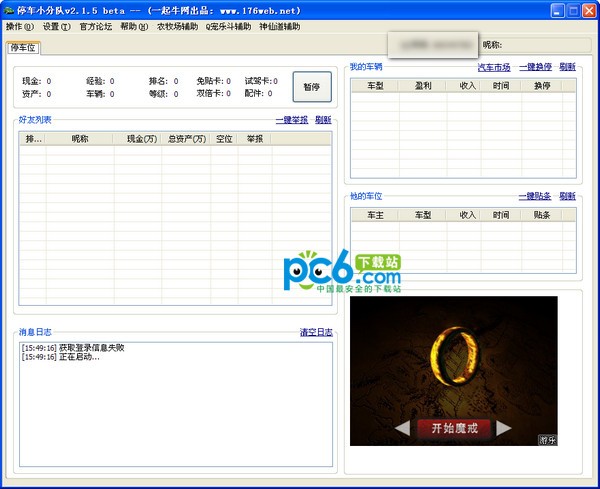This screenshot has width=600, height=489.
Task: Open the 神仙道辅助 menu item
Action: [280, 26]
